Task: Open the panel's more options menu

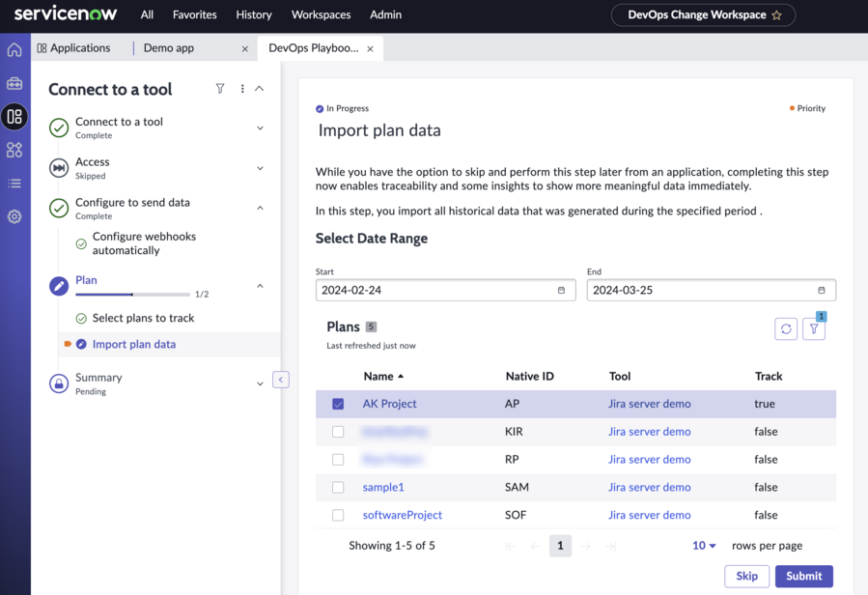Action: [242, 89]
